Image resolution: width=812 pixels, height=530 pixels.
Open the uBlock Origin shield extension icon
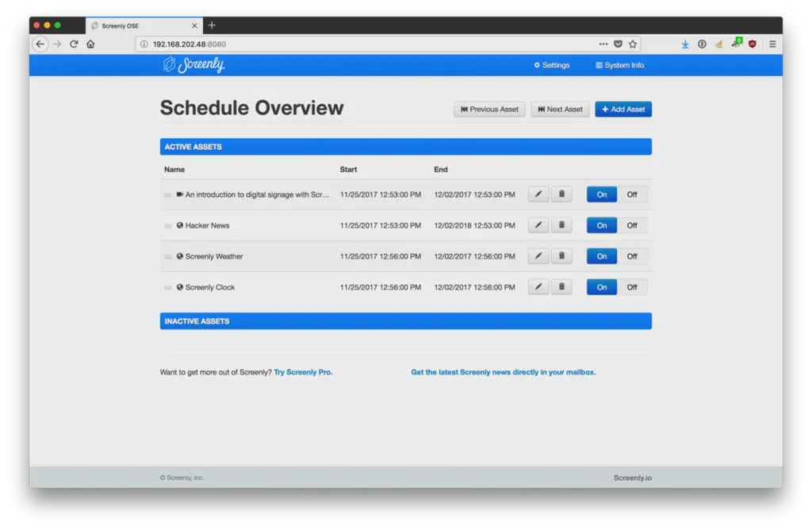click(x=752, y=44)
